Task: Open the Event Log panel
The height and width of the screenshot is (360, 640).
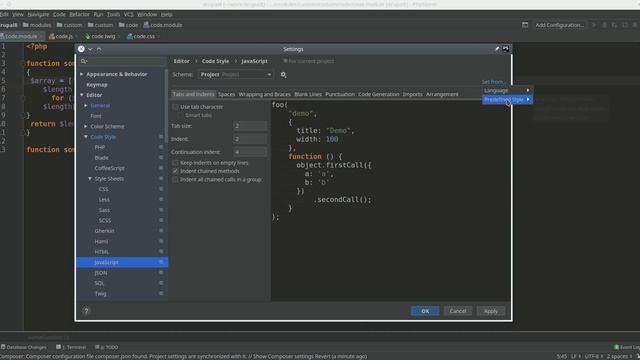Action: 627,347
